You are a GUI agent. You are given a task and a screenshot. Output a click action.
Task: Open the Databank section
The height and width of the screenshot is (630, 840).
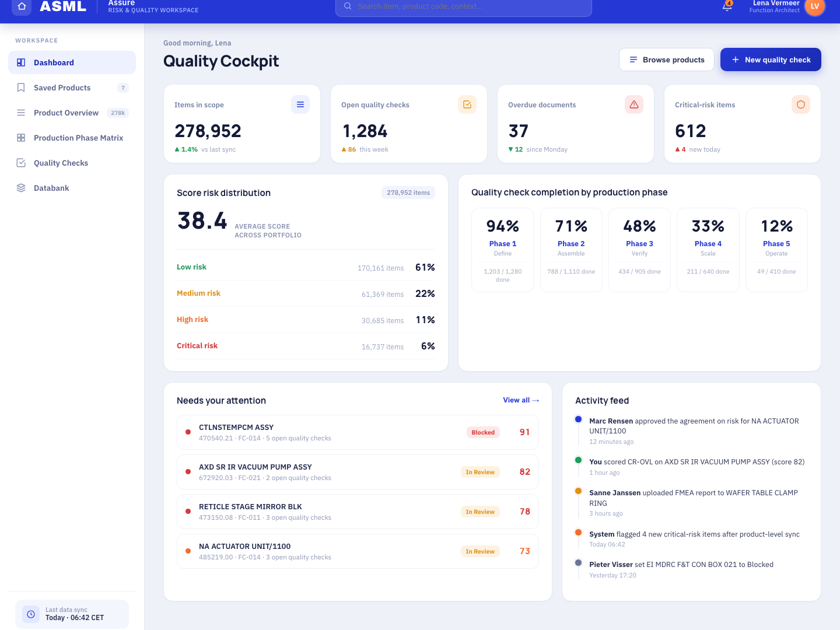pyautogui.click(x=72, y=188)
